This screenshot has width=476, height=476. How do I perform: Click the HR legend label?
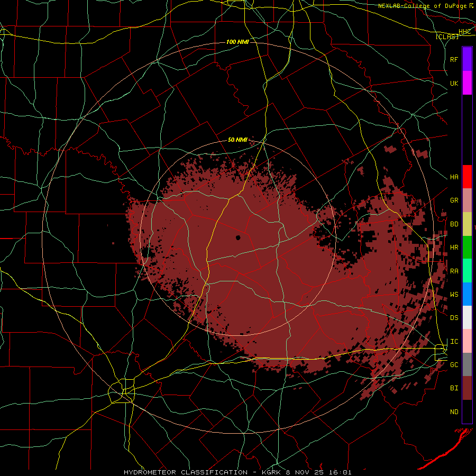tap(454, 248)
